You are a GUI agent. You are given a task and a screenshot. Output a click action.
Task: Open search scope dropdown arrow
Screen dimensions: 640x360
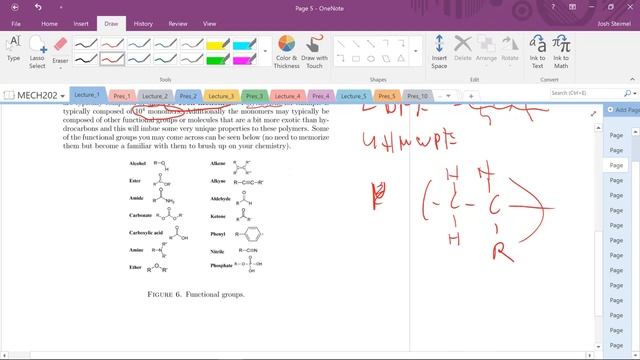tap(635, 93)
